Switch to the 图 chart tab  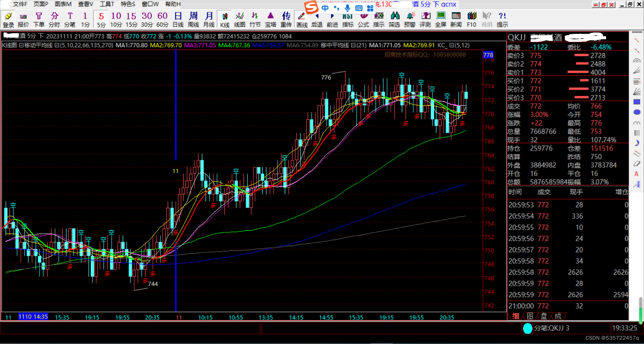click(x=530, y=316)
